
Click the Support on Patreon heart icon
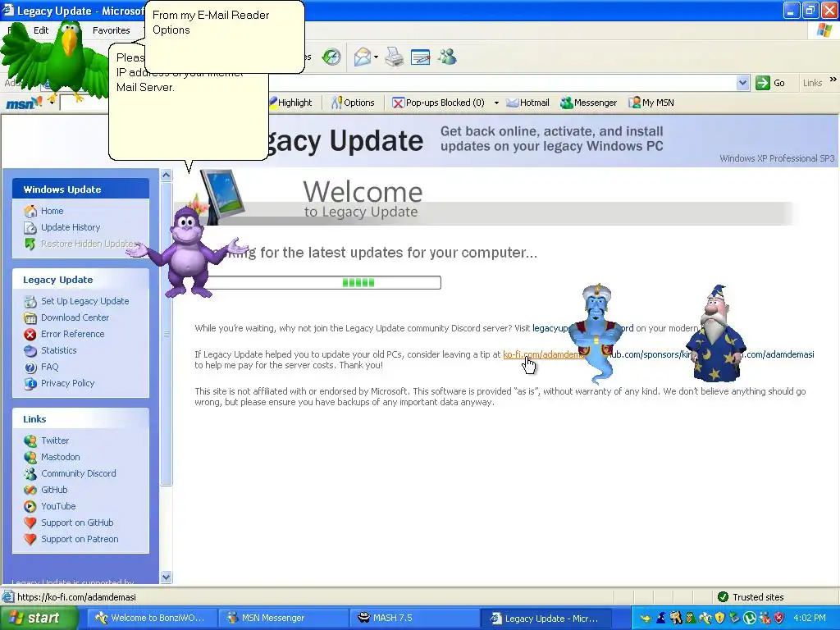(30, 540)
